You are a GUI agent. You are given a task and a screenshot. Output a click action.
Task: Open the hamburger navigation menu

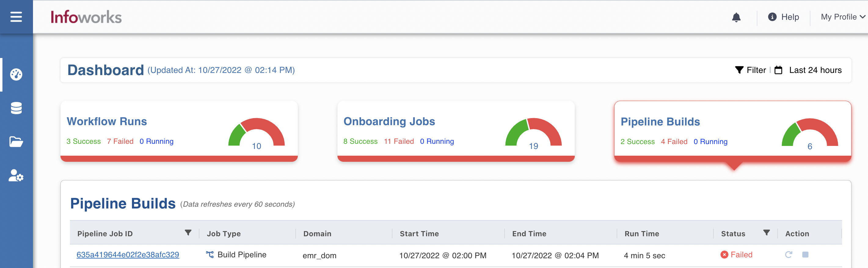coord(16,16)
